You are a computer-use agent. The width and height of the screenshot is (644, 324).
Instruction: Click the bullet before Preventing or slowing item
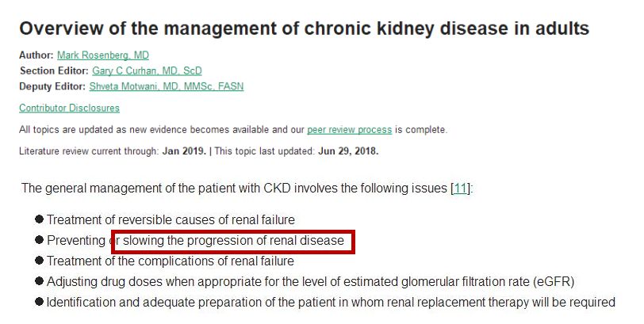click(39, 240)
